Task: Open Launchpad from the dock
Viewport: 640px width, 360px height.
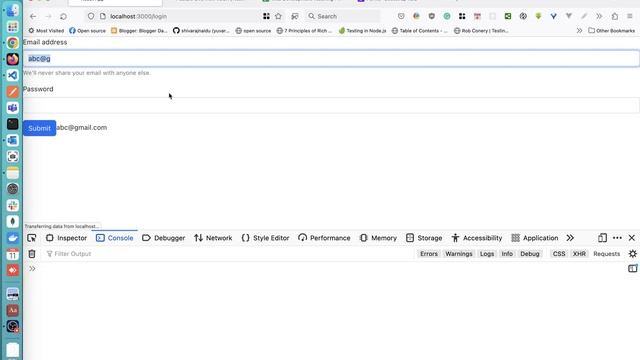Action: [x=13, y=27]
